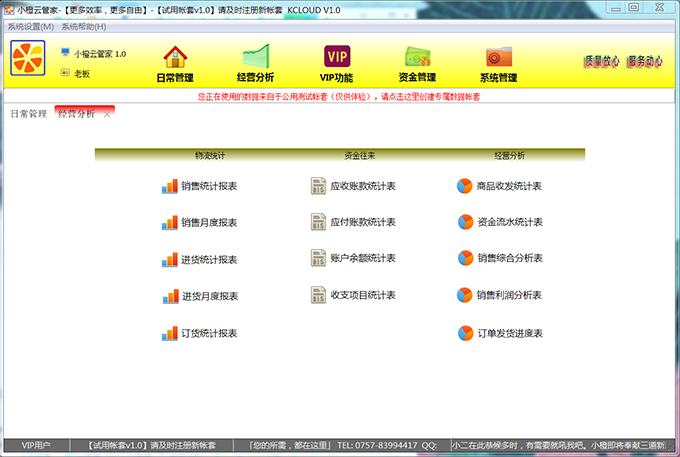Click 资金往来 column header
The height and width of the screenshot is (457, 680).
tap(360, 155)
